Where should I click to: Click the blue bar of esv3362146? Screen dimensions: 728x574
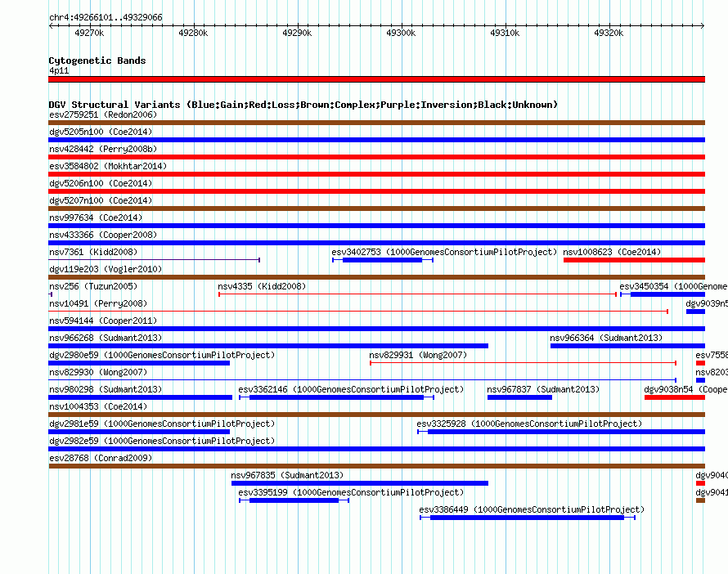point(337,397)
